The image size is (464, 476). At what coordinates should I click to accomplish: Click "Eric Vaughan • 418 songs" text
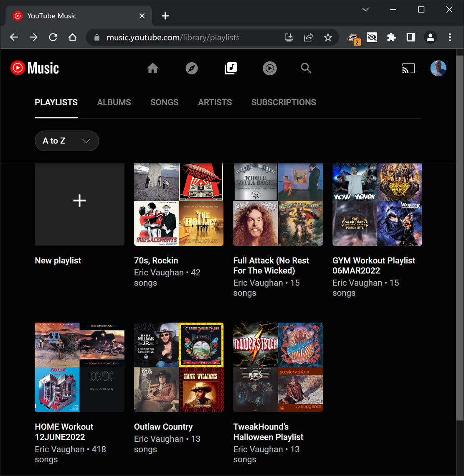71,454
